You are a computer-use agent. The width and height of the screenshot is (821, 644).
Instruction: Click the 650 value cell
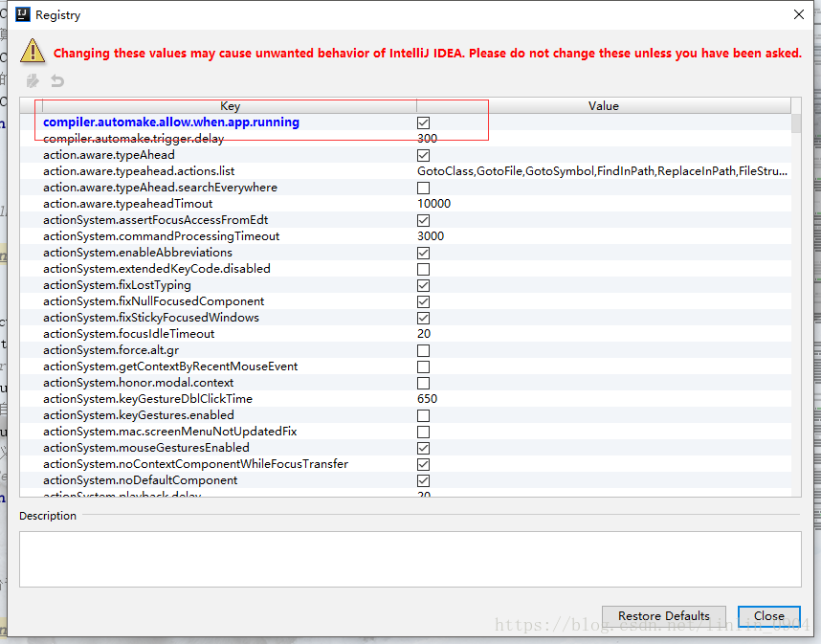click(428, 398)
